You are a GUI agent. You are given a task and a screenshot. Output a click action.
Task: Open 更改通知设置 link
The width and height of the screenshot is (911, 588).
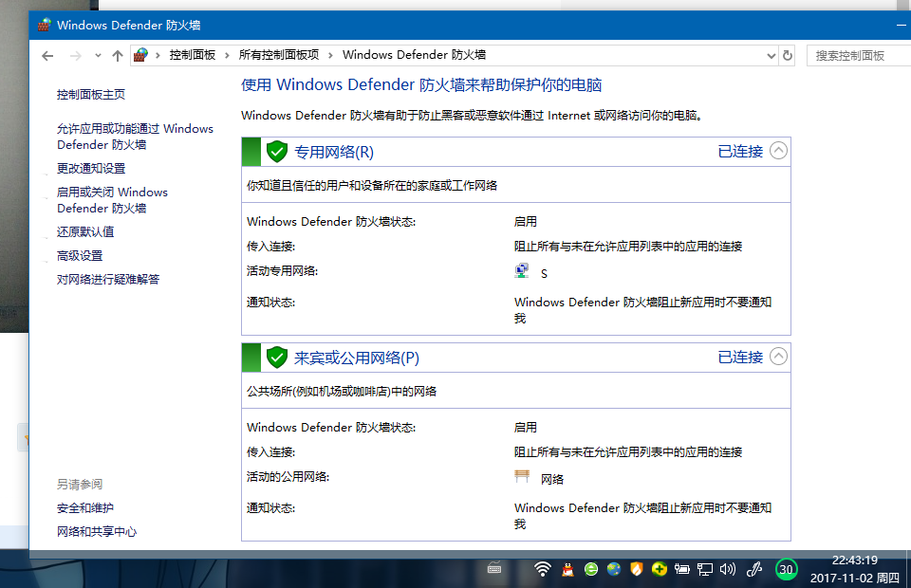point(91,168)
